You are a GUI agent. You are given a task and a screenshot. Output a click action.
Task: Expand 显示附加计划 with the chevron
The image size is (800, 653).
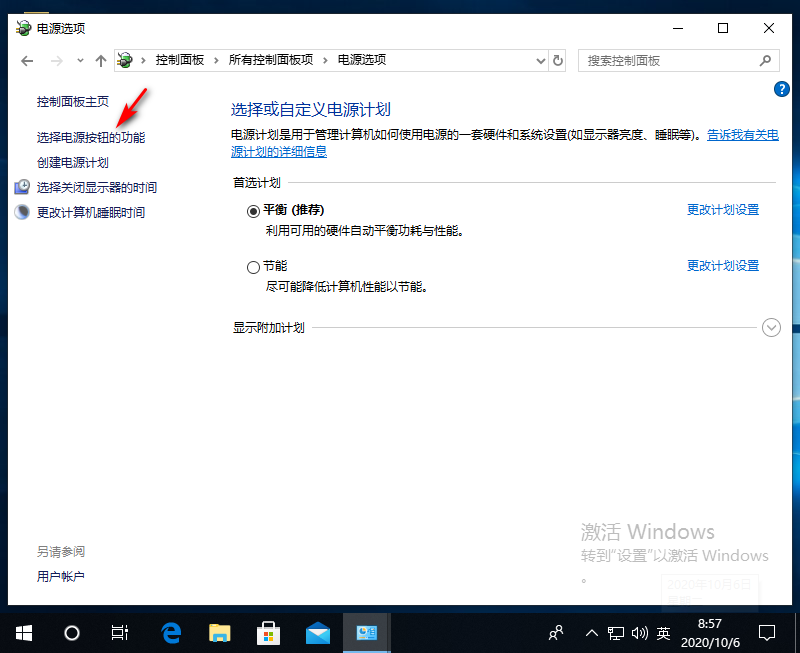pyautogui.click(x=770, y=327)
